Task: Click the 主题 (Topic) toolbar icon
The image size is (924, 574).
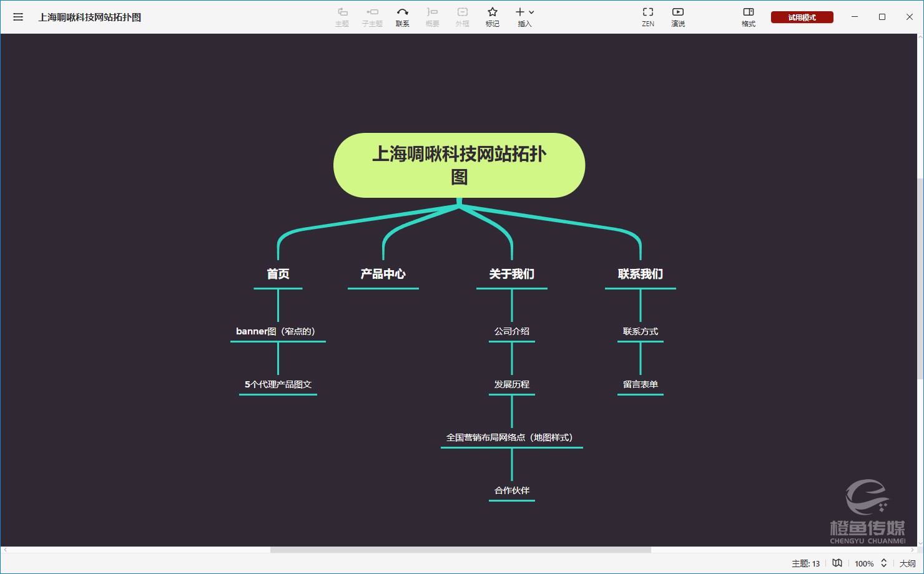Action: (x=342, y=17)
